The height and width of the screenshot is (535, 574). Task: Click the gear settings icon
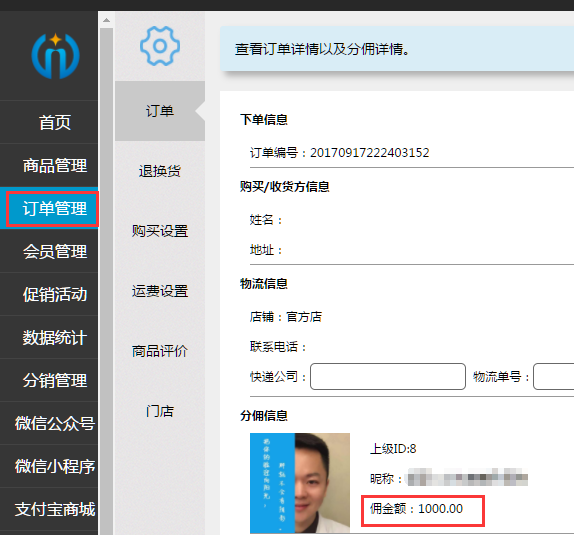tap(160, 46)
